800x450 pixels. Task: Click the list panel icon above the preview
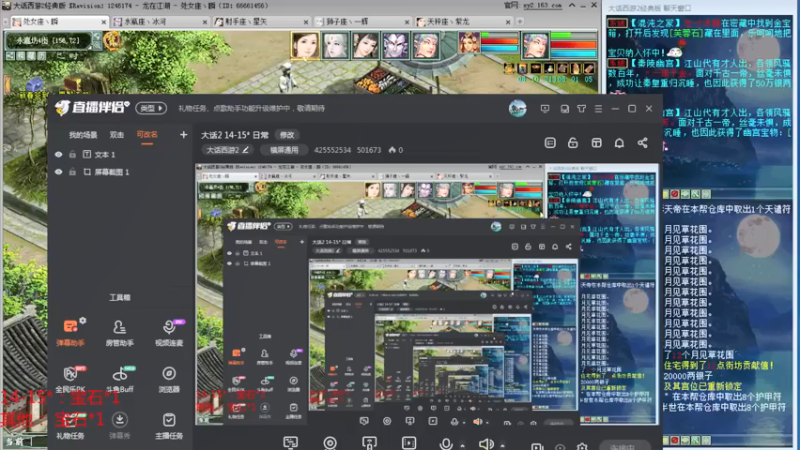(550, 143)
